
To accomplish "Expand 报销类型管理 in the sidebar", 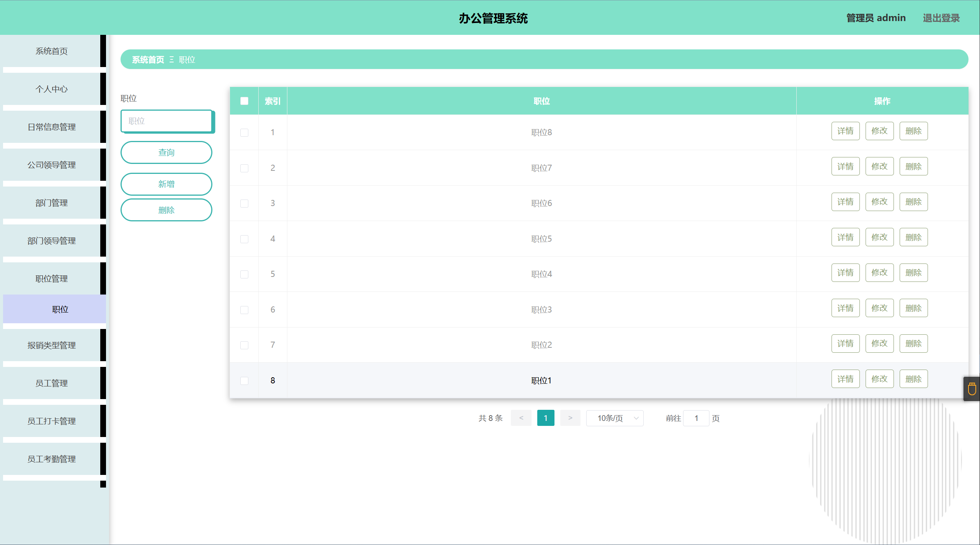I will tap(52, 345).
